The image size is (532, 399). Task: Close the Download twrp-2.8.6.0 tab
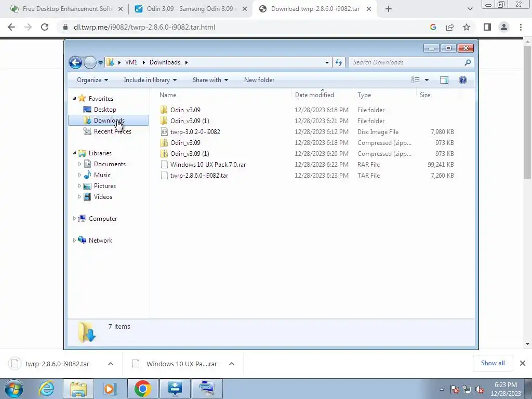click(x=369, y=9)
